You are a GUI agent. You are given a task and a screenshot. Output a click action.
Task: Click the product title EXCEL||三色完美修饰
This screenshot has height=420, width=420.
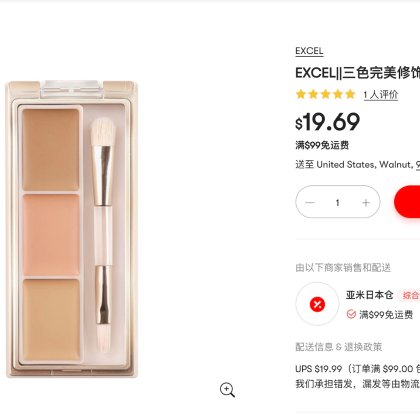(358, 73)
